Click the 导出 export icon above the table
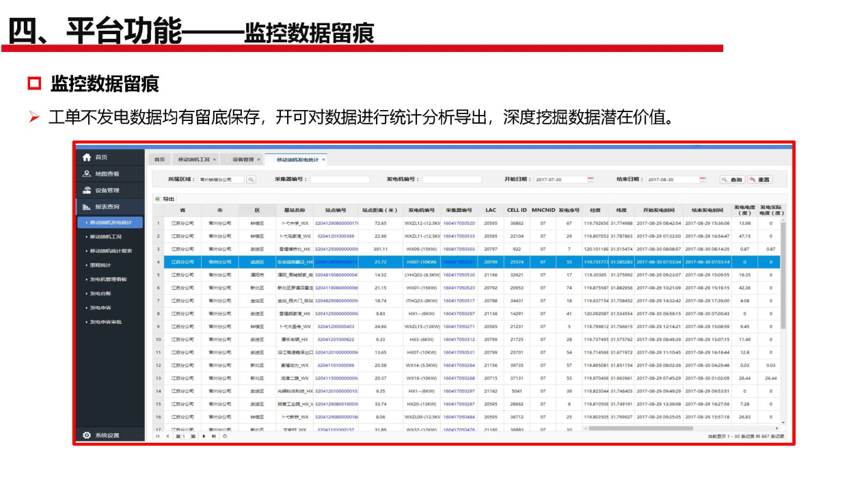Image resolution: width=868 pixels, height=488 pixels. click(158, 198)
